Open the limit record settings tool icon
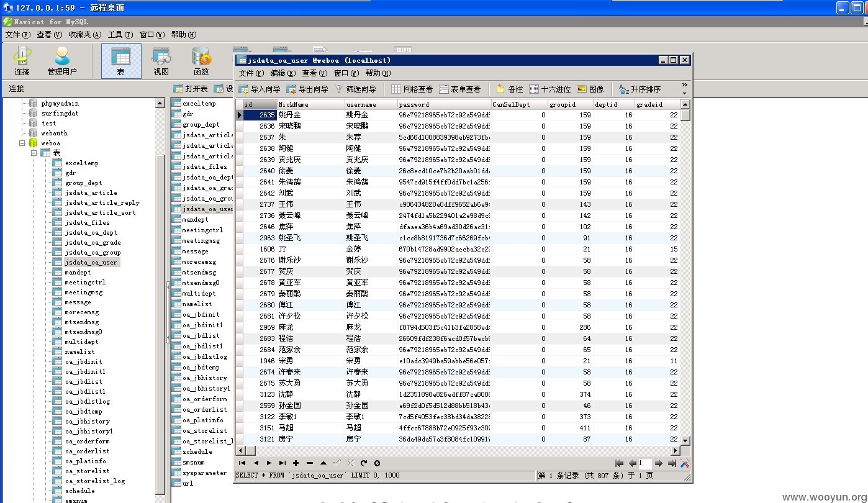The height and width of the screenshot is (503, 868). click(x=685, y=463)
